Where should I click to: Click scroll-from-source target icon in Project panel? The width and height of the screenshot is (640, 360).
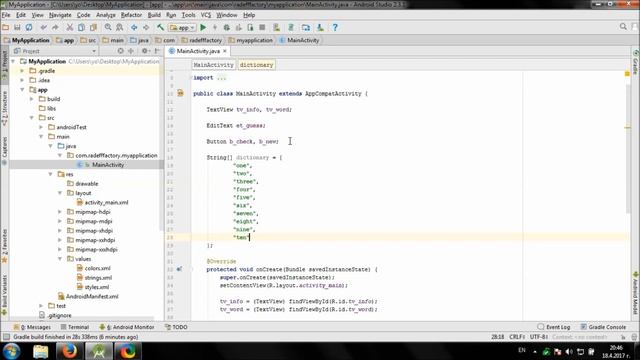pos(120,51)
